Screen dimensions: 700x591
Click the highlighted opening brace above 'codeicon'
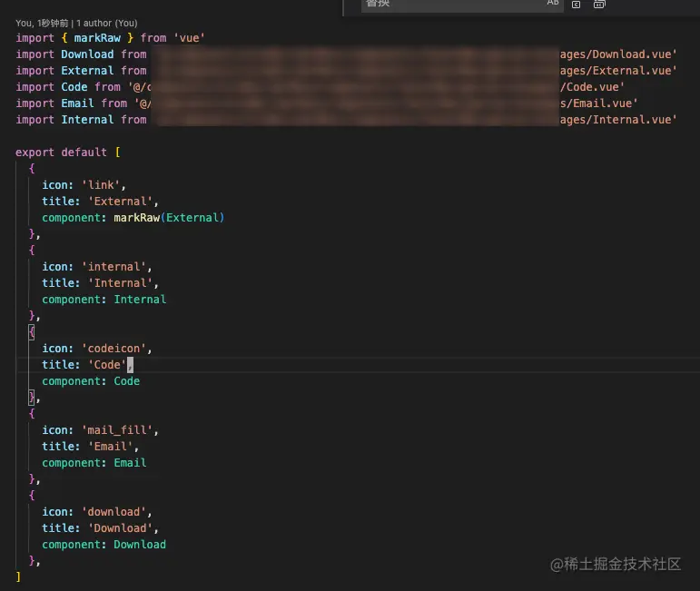pos(32,332)
